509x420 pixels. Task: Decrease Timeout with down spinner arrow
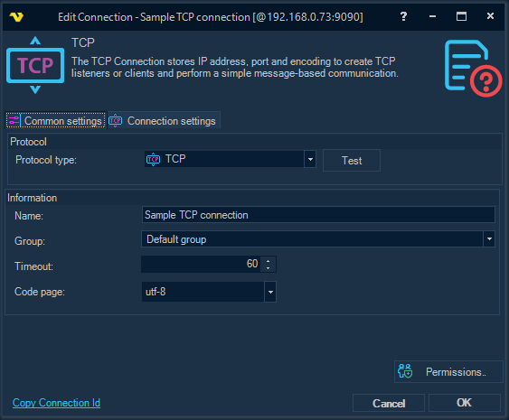click(x=269, y=268)
